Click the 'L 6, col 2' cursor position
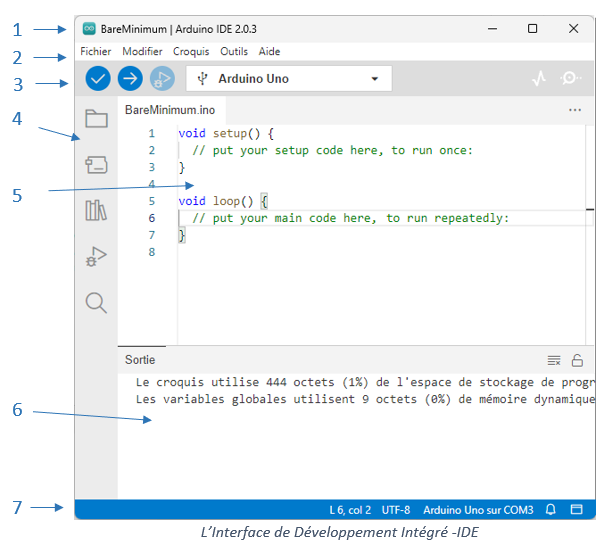604x544 pixels. (350, 510)
